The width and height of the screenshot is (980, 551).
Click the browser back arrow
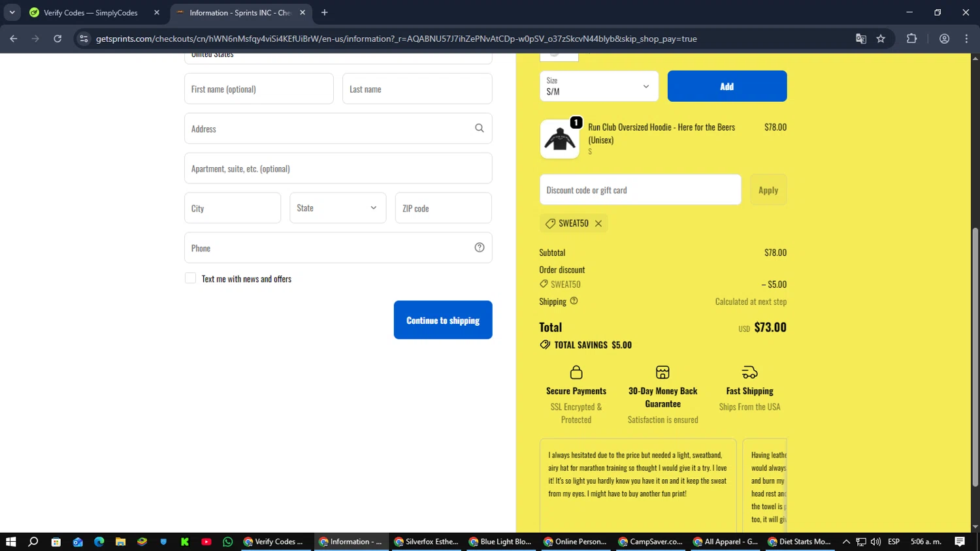point(14,39)
